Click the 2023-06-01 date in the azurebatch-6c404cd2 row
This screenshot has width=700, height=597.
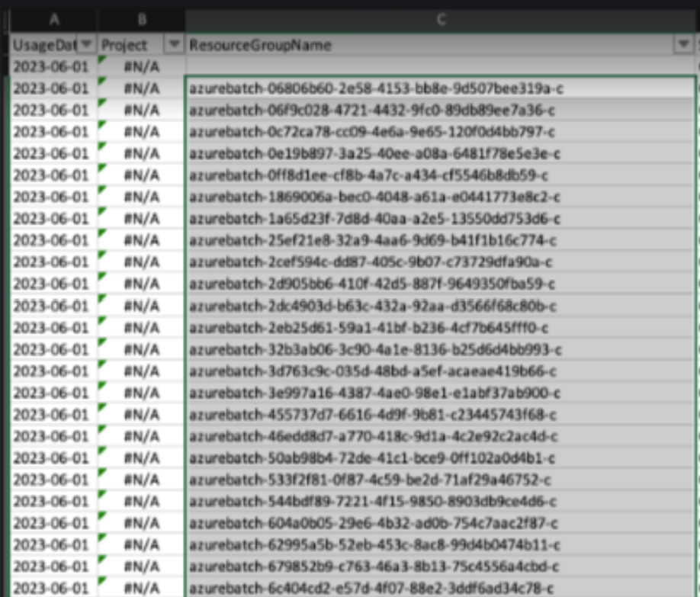(x=51, y=588)
